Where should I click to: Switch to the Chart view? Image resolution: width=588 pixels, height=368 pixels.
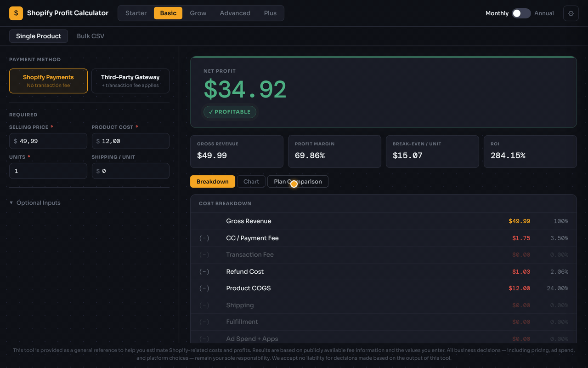pos(251,182)
